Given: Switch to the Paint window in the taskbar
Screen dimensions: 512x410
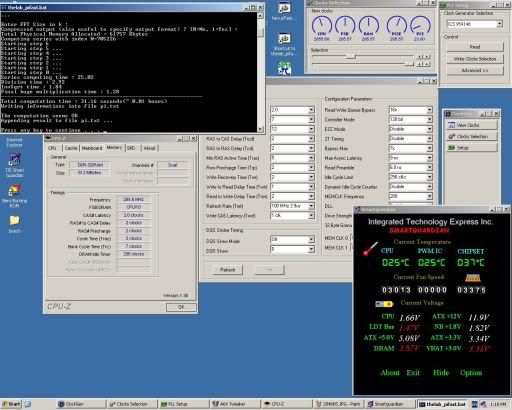Looking at the screenshot, I should pyautogui.click(x=338, y=404).
